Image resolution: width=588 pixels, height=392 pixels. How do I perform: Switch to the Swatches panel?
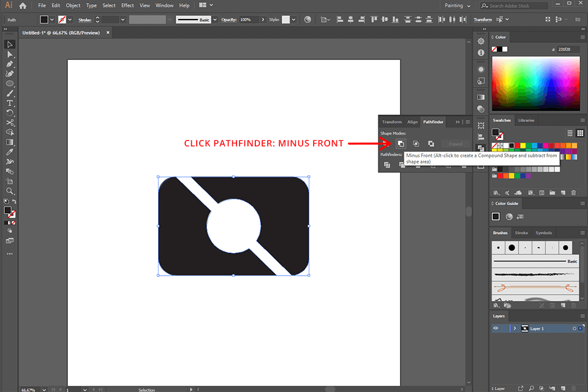(502, 120)
